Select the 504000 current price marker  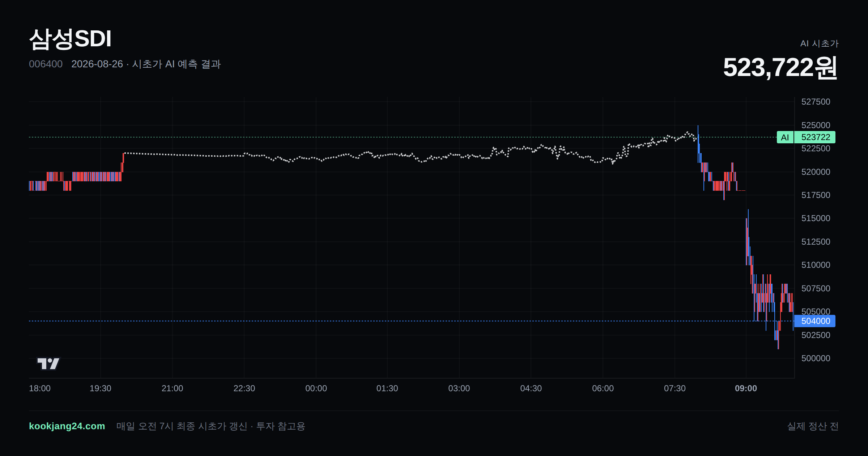[816, 321]
